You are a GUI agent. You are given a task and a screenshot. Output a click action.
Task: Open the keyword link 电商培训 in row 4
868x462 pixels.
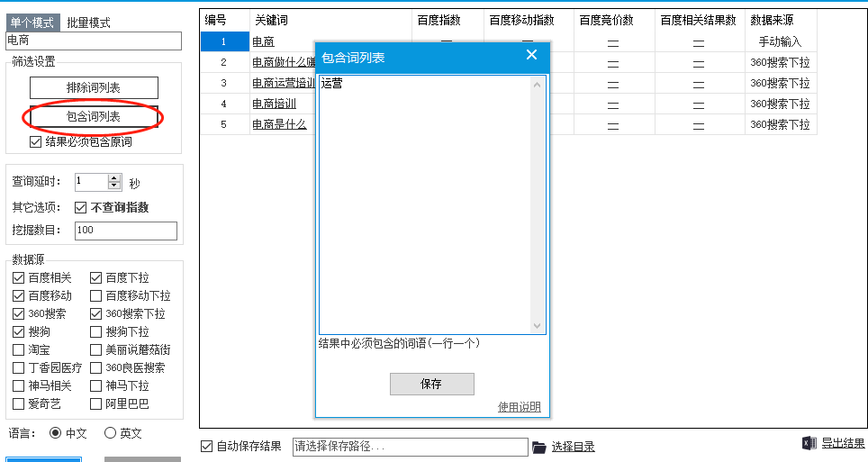pos(274,104)
